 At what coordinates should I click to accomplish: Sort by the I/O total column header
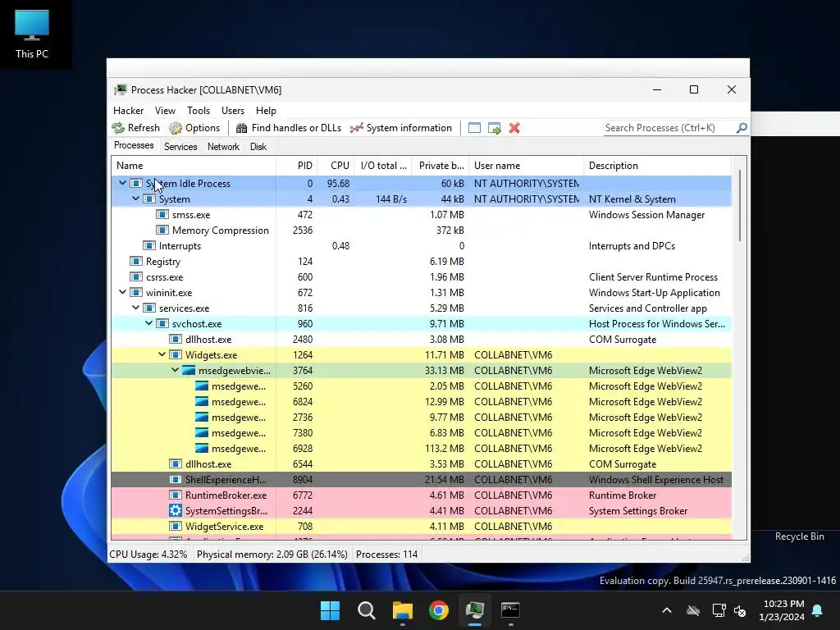click(x=383, y=166)
